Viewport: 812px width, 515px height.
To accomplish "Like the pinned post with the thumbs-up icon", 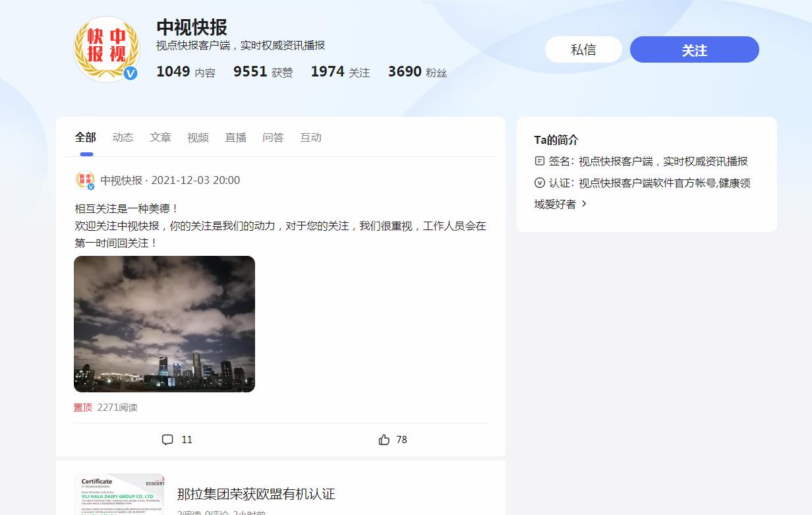I will 384,440.
